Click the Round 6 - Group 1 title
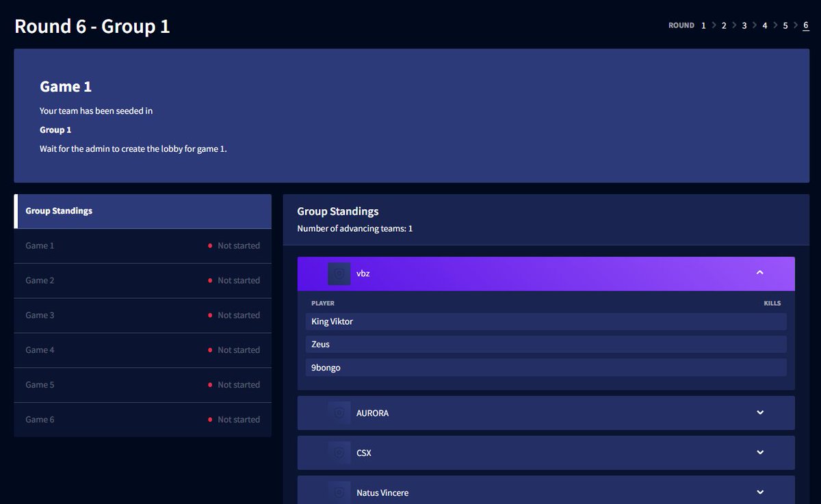The width and height of the screenshot is (821, 504). (92, 26)
